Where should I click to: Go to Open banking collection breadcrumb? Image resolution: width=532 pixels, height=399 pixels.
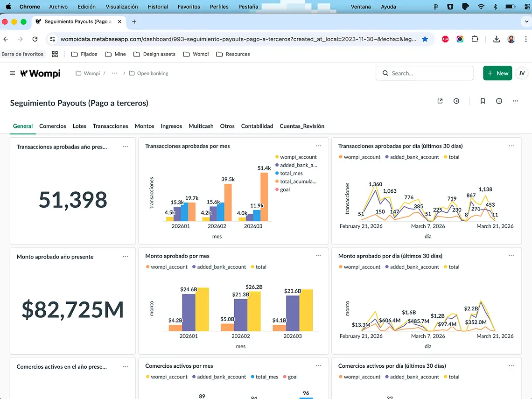tap(152, 73)
